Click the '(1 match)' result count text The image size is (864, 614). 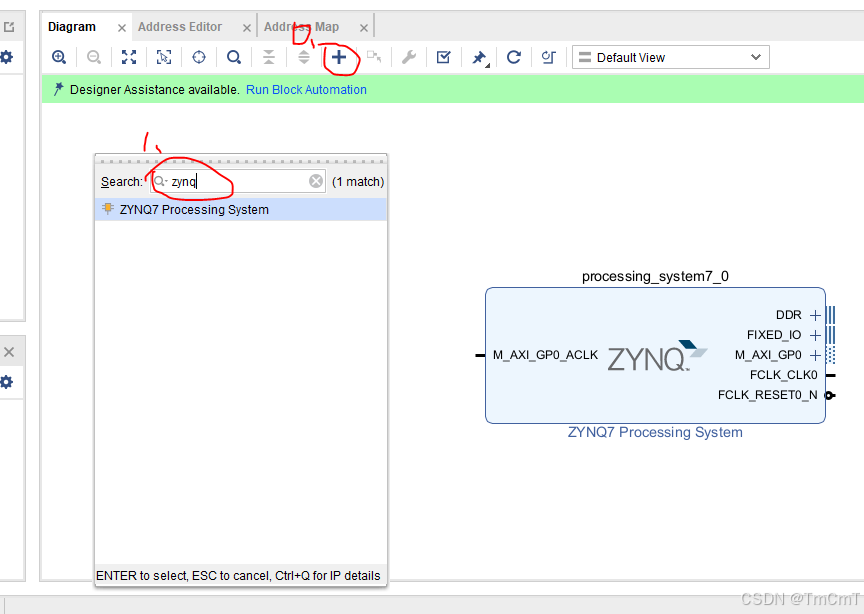pos(358,182)
